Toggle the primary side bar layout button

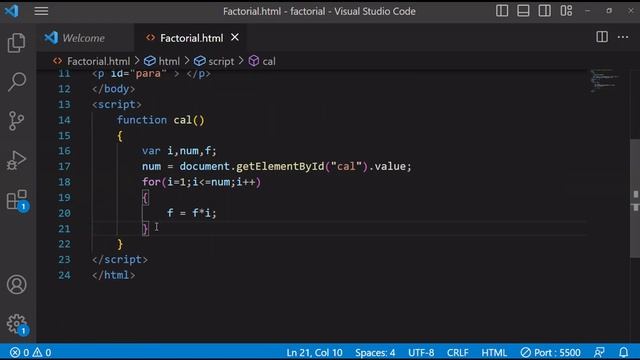(x=502, y=11)
